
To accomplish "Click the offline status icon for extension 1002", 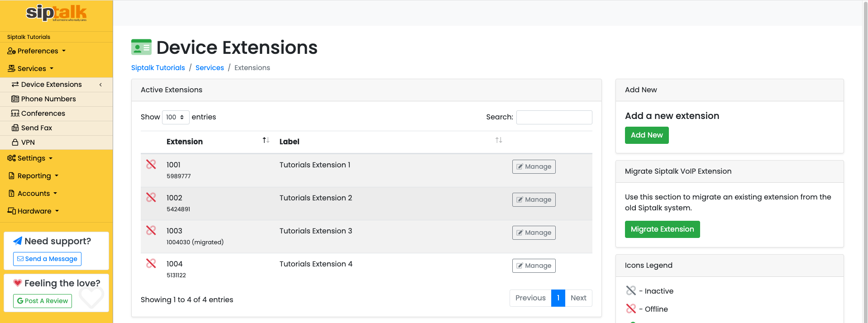I will pyautogui.click(x=151, y=197).
